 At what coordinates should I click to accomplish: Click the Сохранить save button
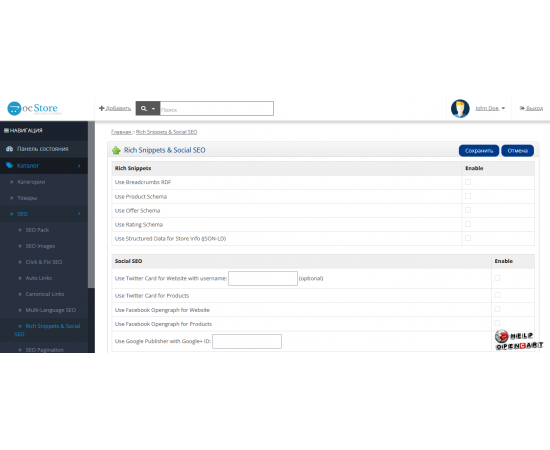(x=479, y=150)
